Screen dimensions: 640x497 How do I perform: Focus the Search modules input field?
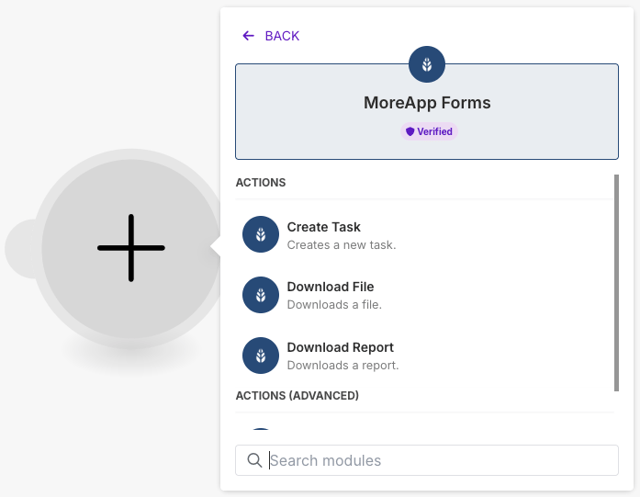click(440, 461)
